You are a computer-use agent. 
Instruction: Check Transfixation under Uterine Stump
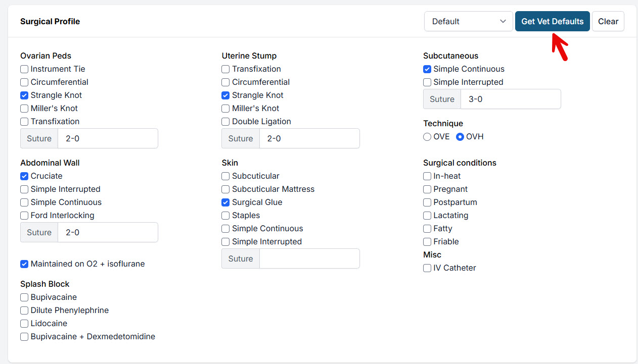tap(225, 69)
